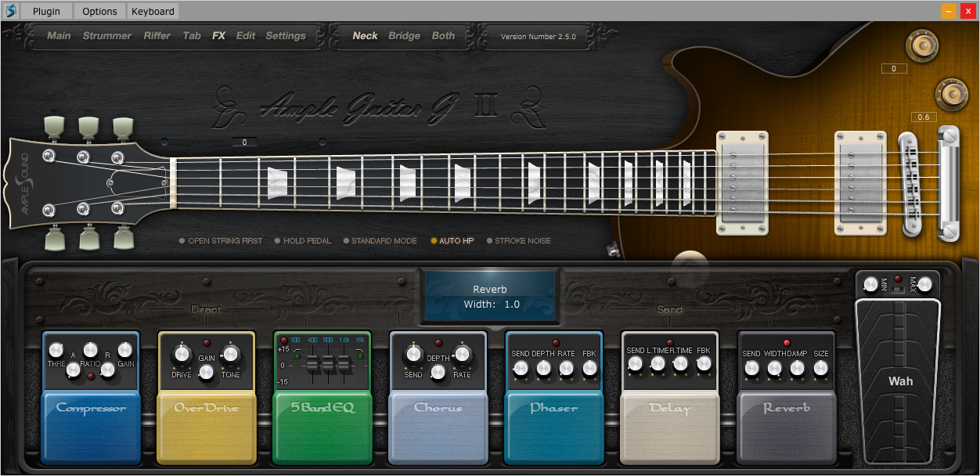The height and width of the screenshot is (476, 980).
Task: Click the EQ 1.6k band fader
Action: pyautogui.click(x=344, y=365)
